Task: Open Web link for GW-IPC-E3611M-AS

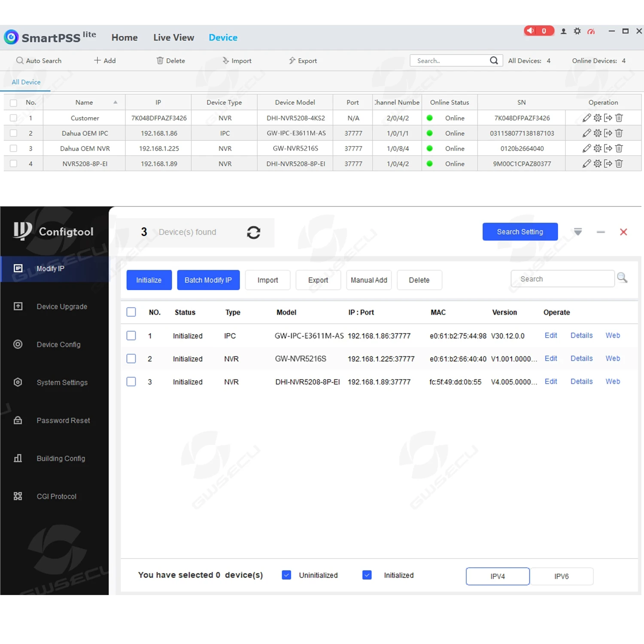Action: [613, 335]
